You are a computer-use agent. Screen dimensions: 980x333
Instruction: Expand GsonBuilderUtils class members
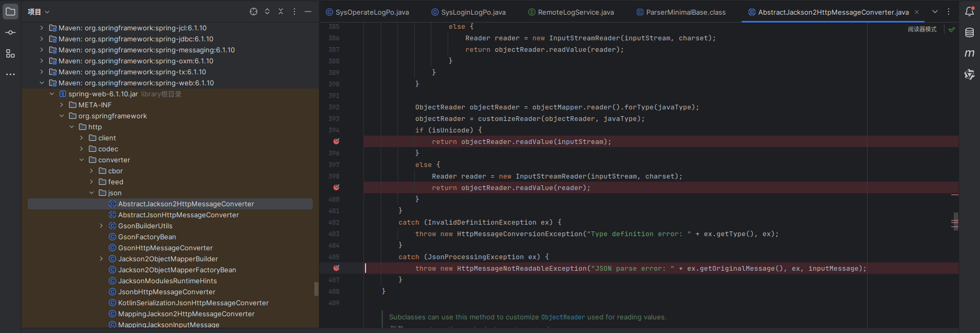101,226
